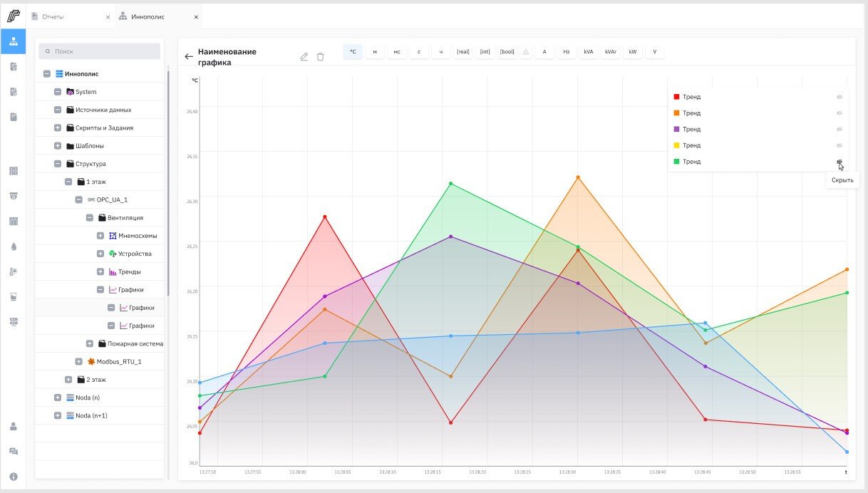Open the user profile icon in sidebar
868x493 pixels.
coord(13,426)
